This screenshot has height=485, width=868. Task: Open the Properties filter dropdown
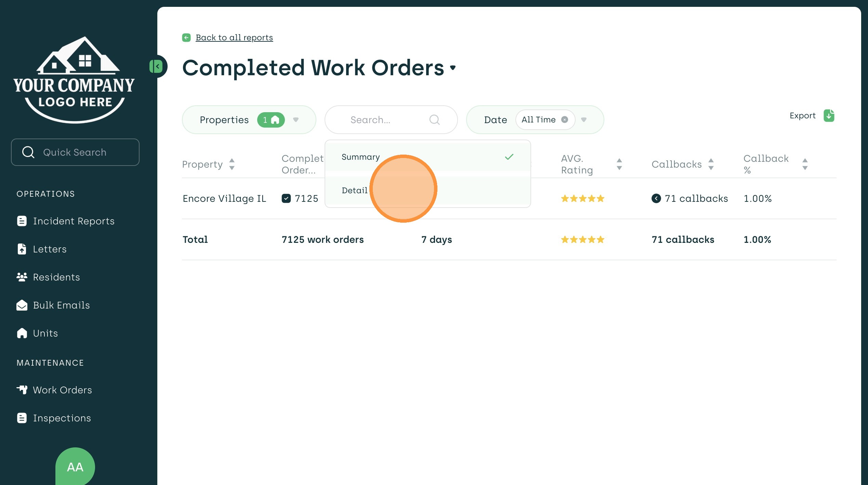click(295, 120)
